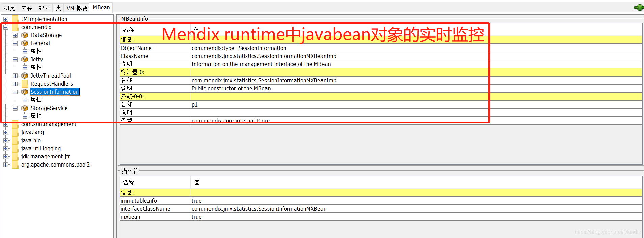The height and width of the screenshot is (238, 644).
Task: Expand 属性 under SessionInformation node
Action: [25, 100]
